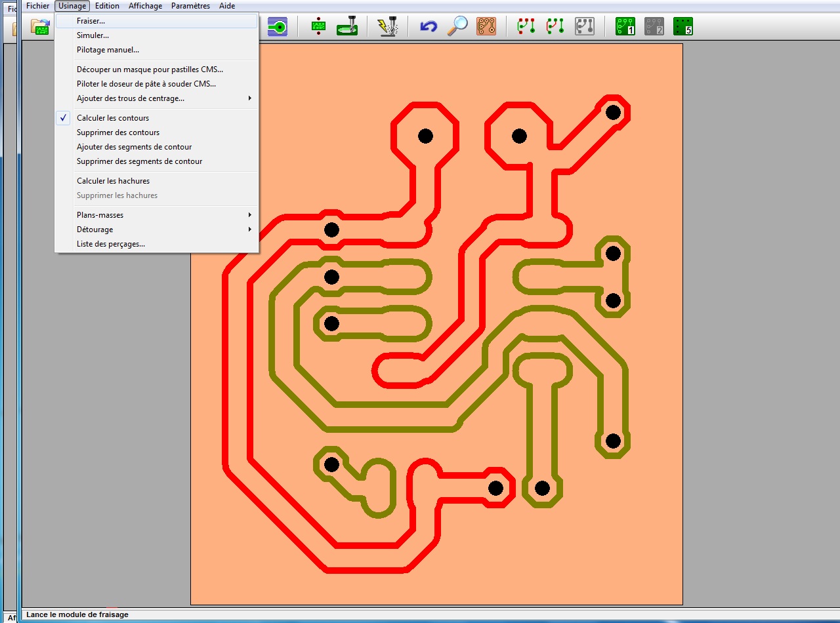Click the top-right drill hole on the board
The image size is (840, 623).
tap(613, 112)
